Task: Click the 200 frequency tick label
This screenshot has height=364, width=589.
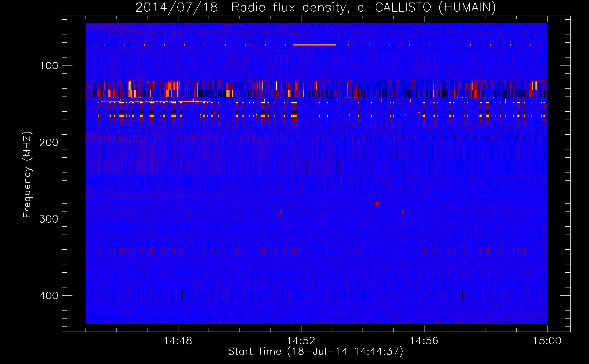Action: point(49,142)
